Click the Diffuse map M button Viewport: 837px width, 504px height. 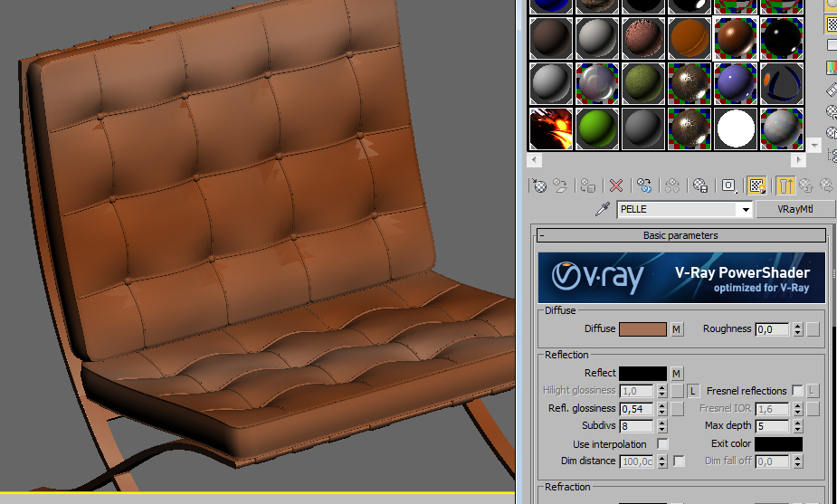coord(676,329)
